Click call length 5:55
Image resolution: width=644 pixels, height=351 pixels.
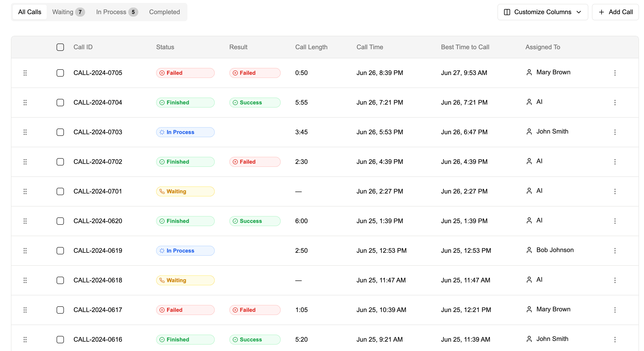(301, 103)
